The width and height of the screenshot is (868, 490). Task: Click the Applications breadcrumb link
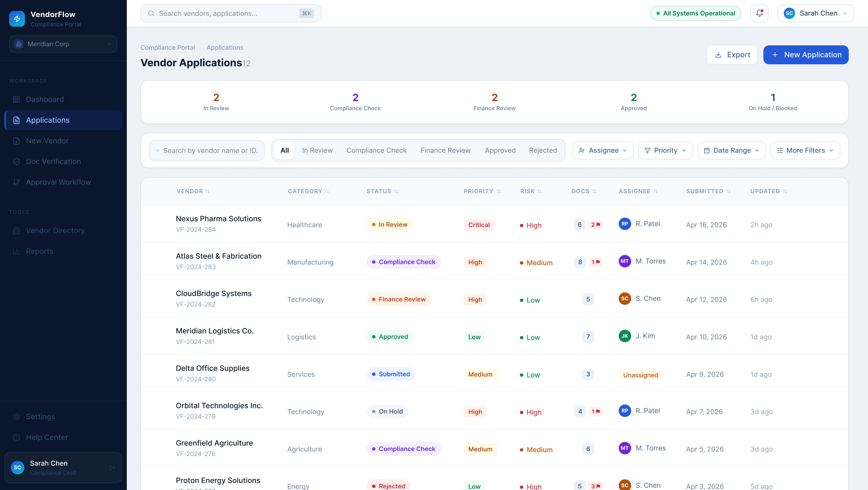click(x=225, y=48)
